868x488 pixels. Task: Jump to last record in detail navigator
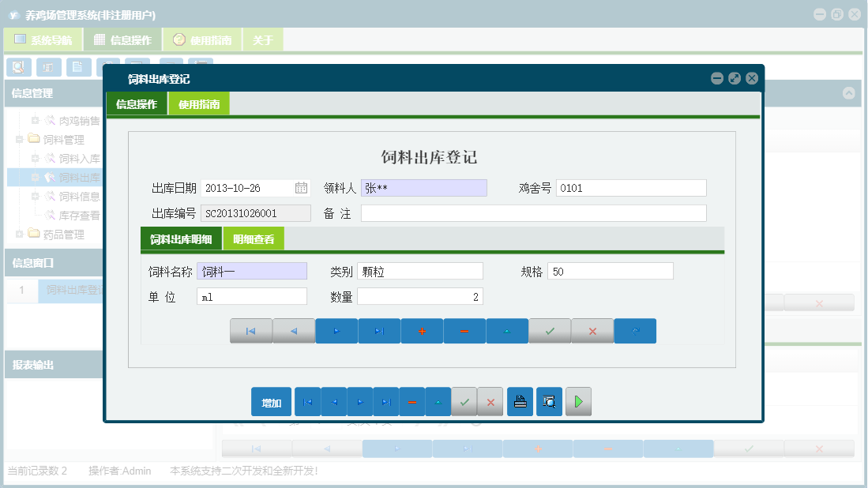[379, 331]
